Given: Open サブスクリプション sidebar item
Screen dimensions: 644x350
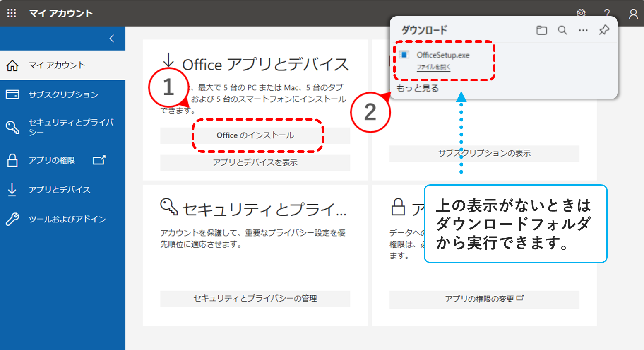Looking at the screenshot, I should pos(62,94).
